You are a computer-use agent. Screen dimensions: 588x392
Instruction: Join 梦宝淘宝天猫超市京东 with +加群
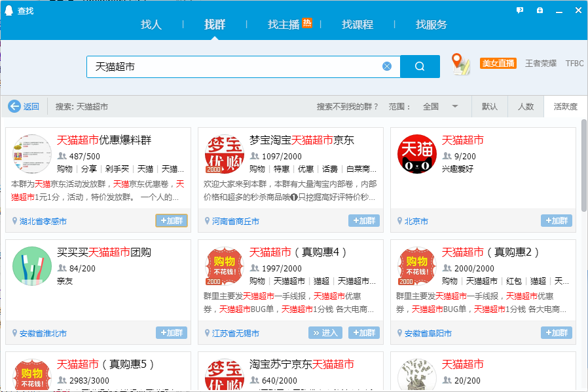364,221
